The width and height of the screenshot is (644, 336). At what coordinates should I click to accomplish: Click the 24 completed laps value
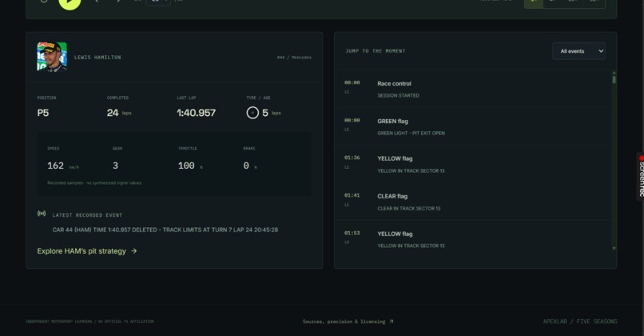pos(113,113)
